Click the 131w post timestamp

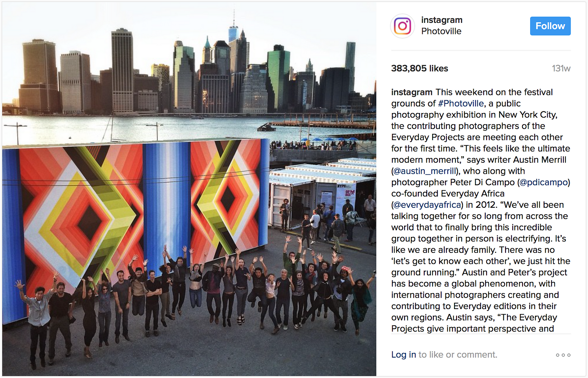pyautogui.click(x=561, y=69)
